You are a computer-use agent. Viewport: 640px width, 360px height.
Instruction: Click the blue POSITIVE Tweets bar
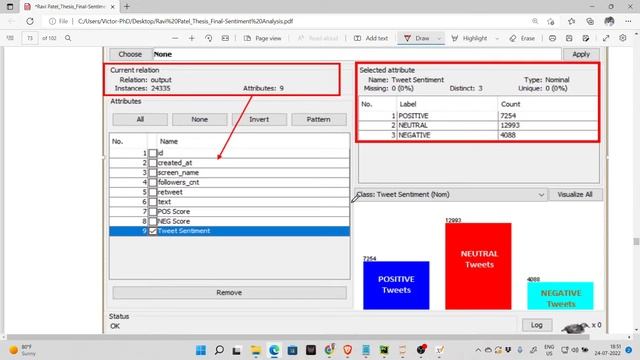[396, 285]
